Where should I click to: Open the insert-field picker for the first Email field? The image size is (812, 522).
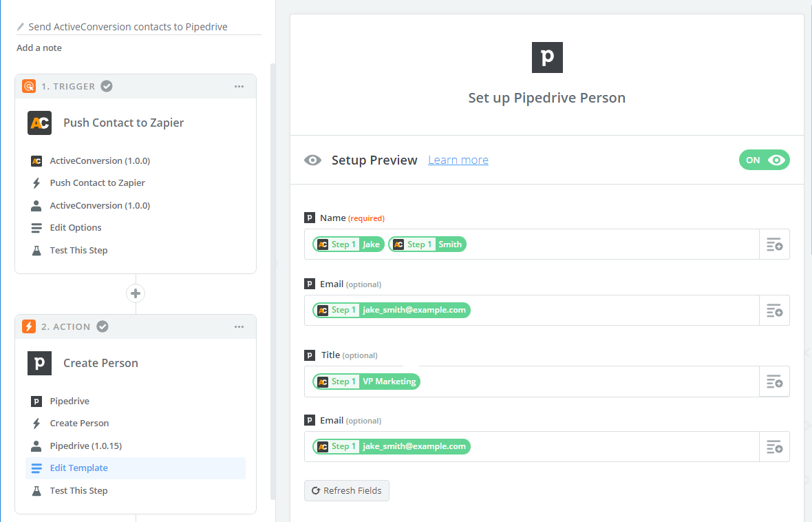[x=774, y=311]
